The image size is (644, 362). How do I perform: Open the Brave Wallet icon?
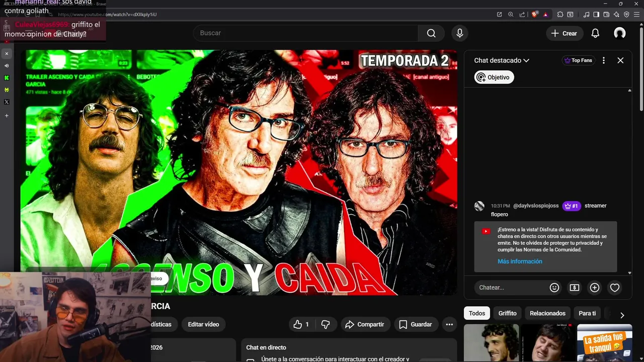(x=606, y=15)
